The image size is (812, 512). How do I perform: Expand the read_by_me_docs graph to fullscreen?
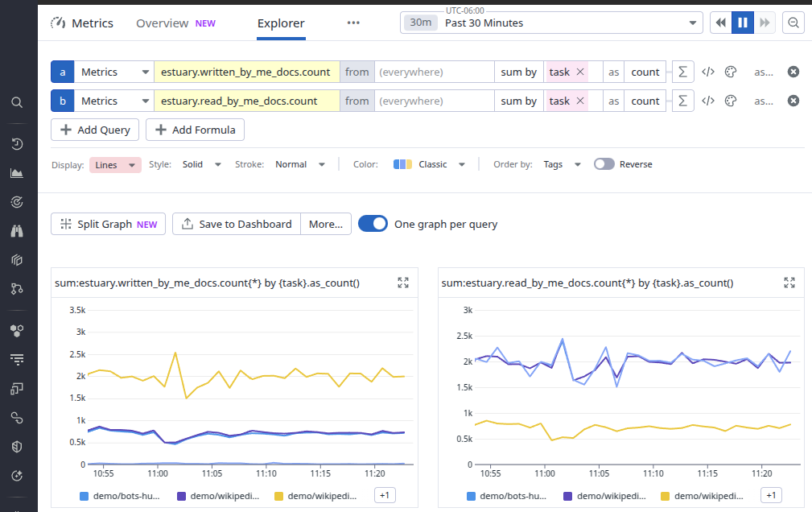[789, 283]
